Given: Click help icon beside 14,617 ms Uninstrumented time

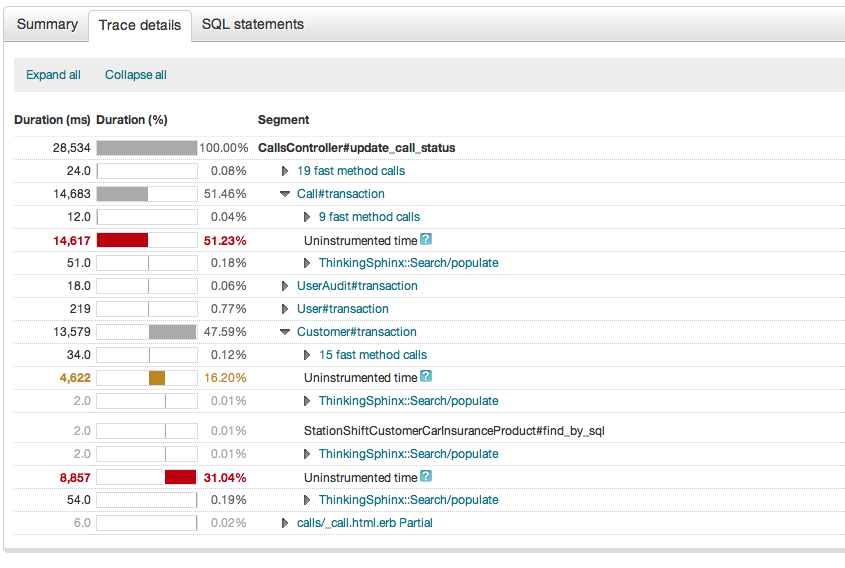Looking at the screenshot, I should tap(426, 240).
